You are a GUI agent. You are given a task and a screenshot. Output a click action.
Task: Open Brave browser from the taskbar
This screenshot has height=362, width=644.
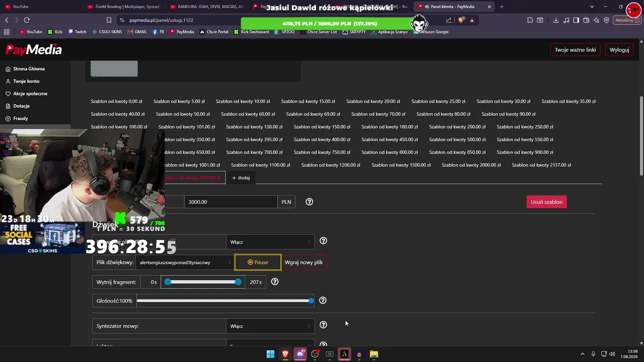pyautogui.click(x=285, y=354)
